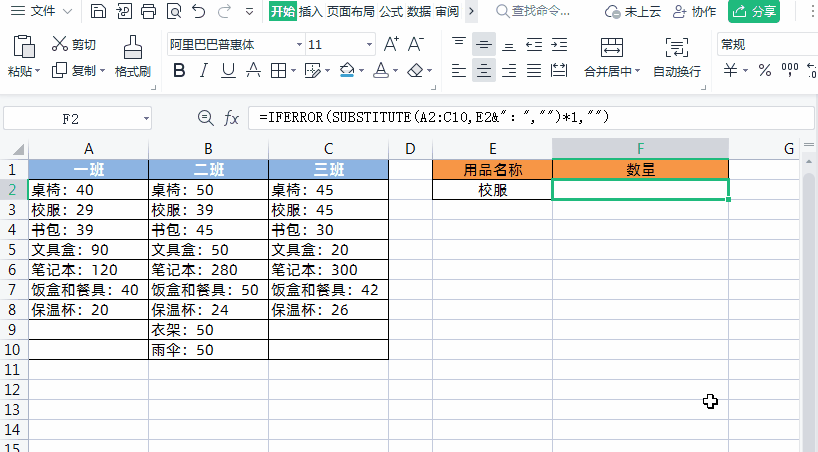818x452 pixels.
Task: Show more ribbon tabs arrow
Action: pyautogui.click(x=471, y=11)
